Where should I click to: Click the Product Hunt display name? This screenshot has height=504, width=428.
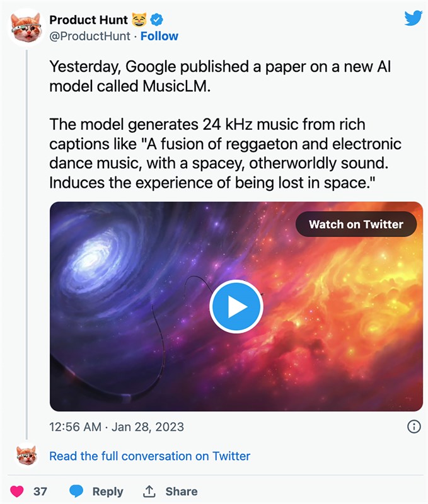point(90,19)
